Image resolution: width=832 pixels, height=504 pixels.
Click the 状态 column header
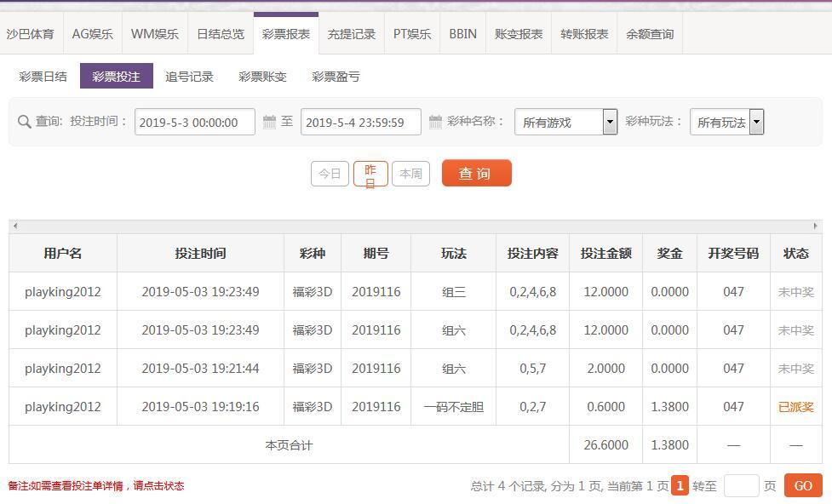click(796, 253)
